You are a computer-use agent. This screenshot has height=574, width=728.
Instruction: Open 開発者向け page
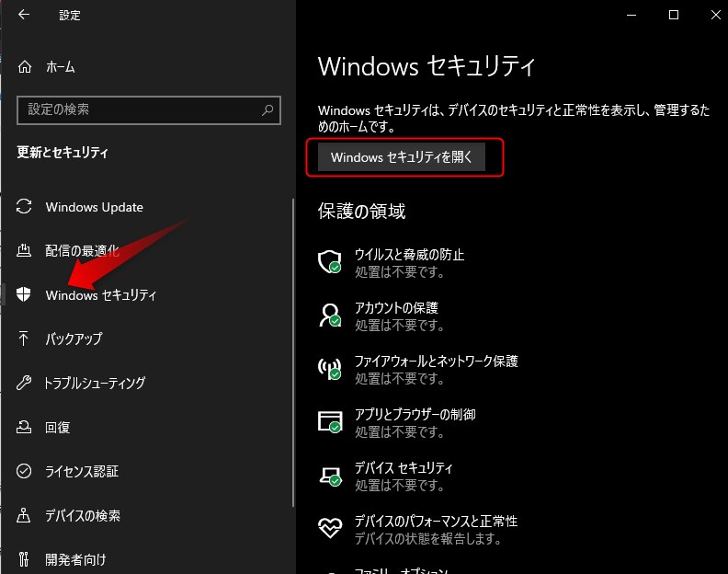(x=75, y=559)
